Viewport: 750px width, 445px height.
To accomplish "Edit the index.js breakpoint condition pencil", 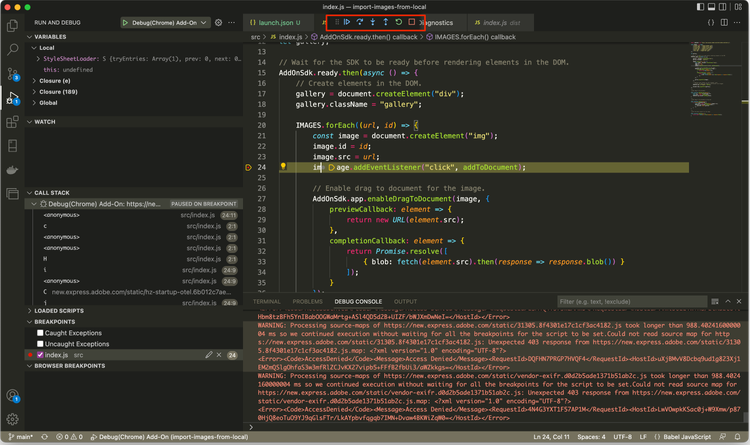I will 209,355.
